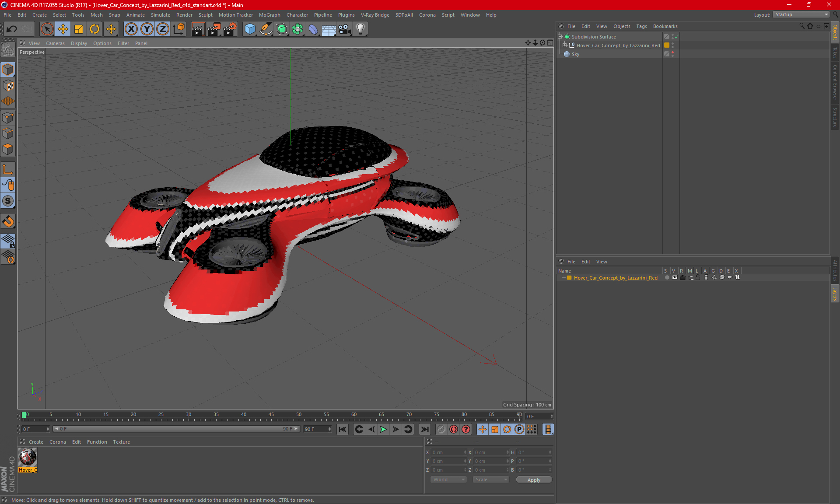
Task: Activate the Rotate tool
Action: pyautogui.click(x=94, y=29)
